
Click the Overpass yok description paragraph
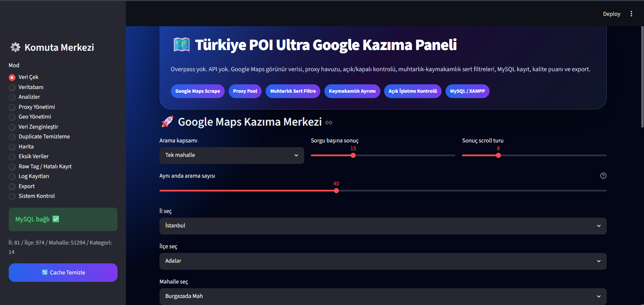[380, 69]
